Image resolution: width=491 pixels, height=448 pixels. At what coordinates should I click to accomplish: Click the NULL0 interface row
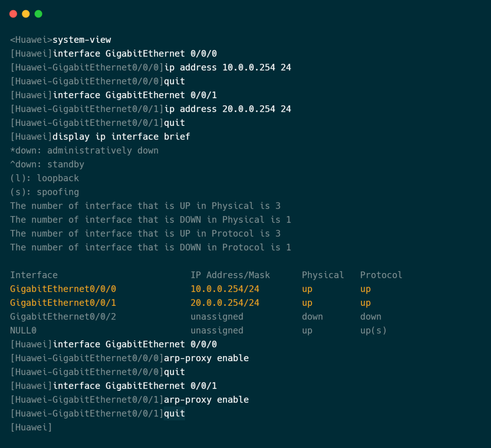[198, 330]
